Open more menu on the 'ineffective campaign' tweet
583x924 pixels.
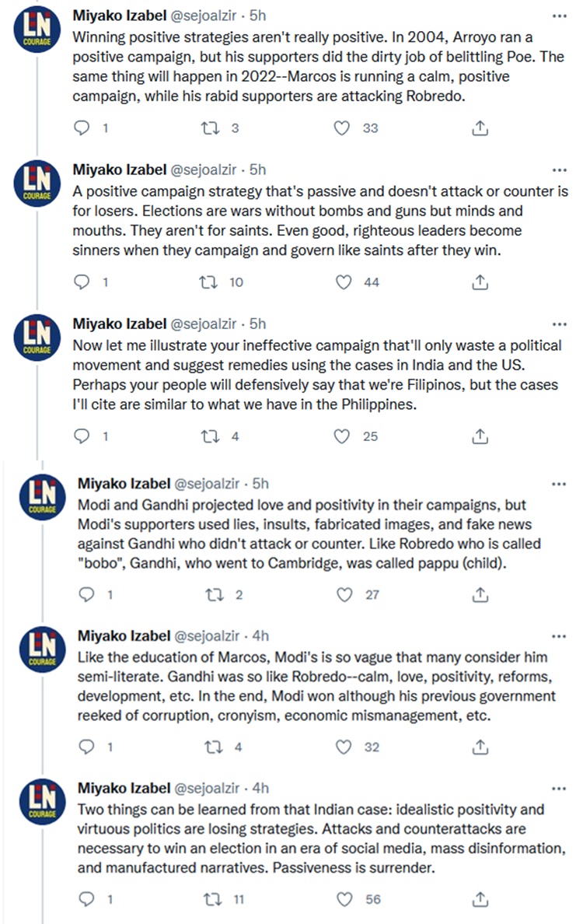558,323
